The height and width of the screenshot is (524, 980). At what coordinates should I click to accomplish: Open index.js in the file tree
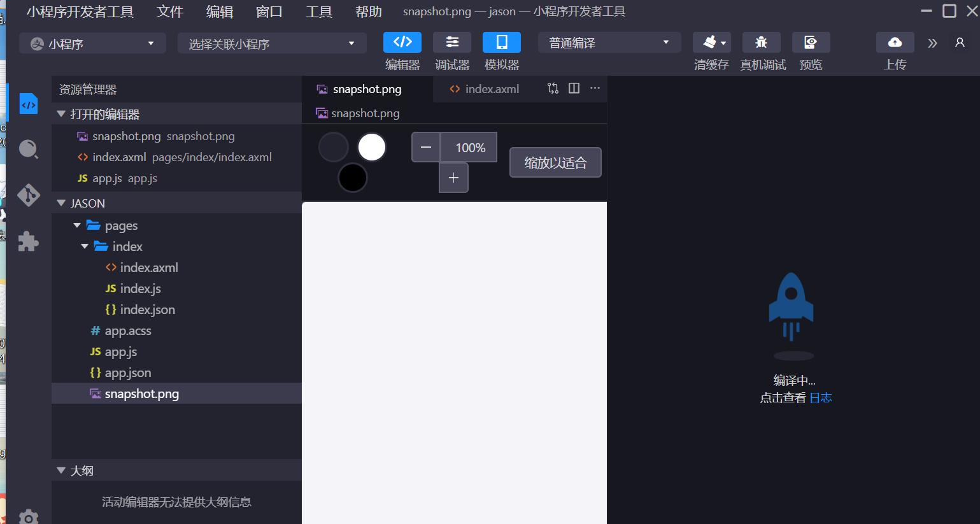176,288
